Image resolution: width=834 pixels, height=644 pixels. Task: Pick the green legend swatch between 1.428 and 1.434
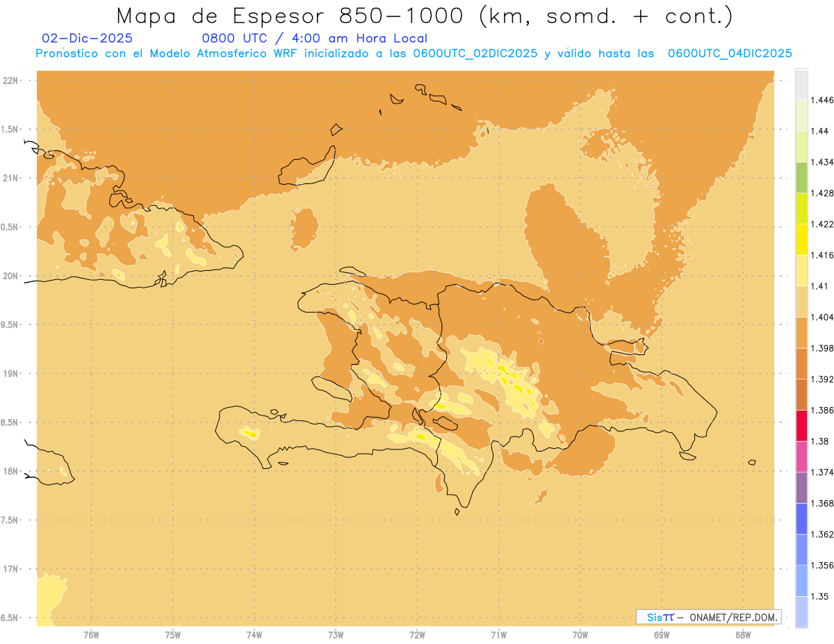pyautogui.click(x=801, y=177)
